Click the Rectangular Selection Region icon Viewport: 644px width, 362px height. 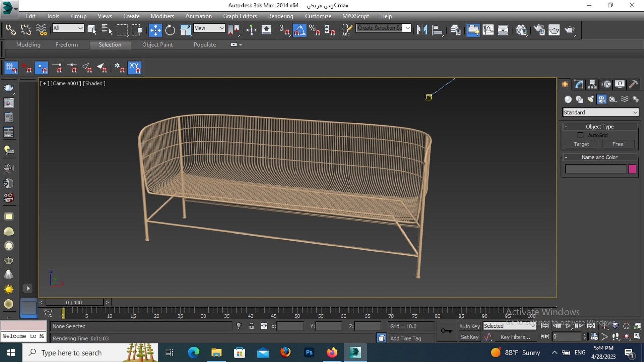122,30
